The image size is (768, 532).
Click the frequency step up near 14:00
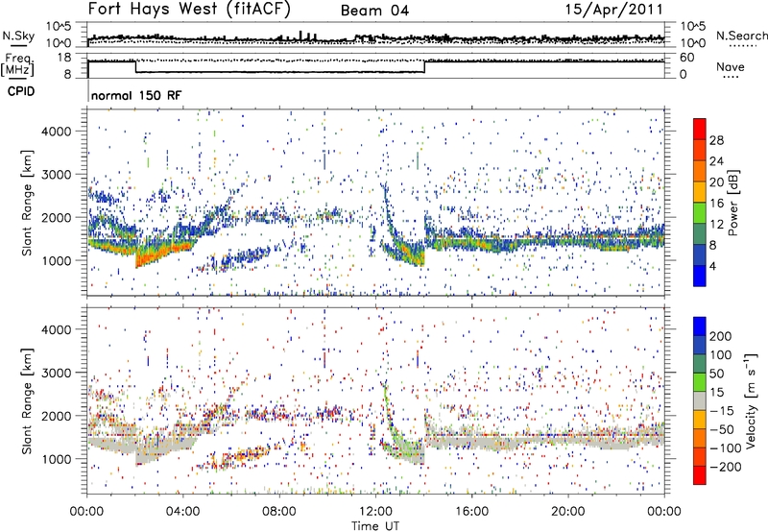[x=424, y=67]
